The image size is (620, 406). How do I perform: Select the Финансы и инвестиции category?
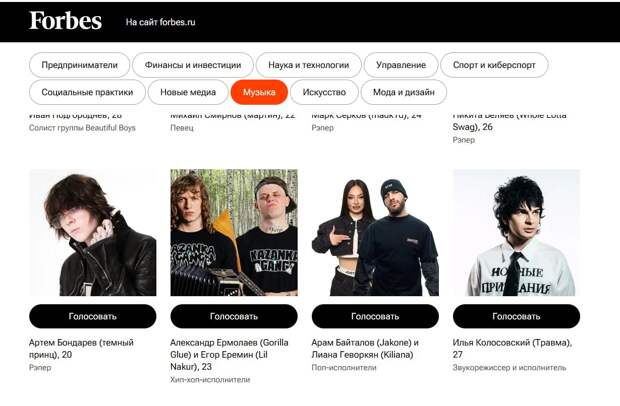[x=193, y=65]
